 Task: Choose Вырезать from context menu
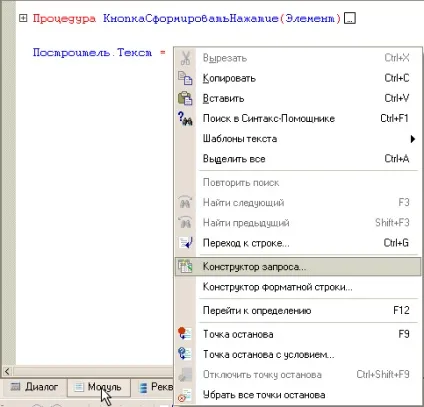pos(298,58)
